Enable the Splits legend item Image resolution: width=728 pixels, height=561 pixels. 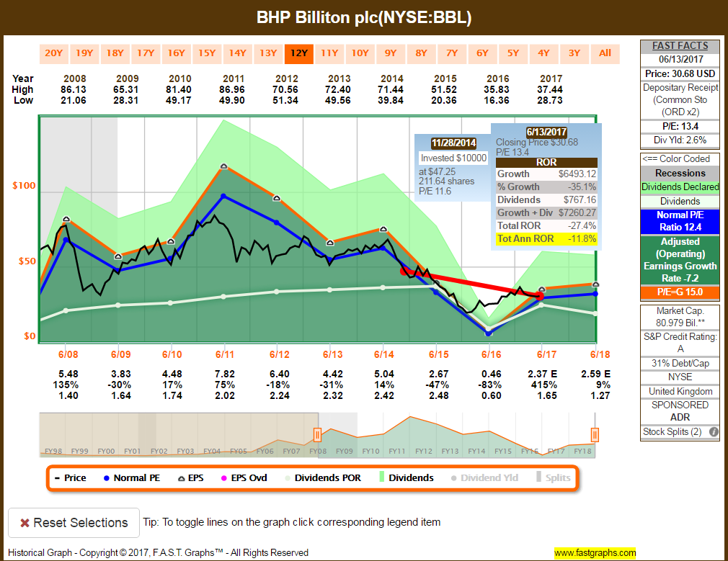tap(554, 478)
